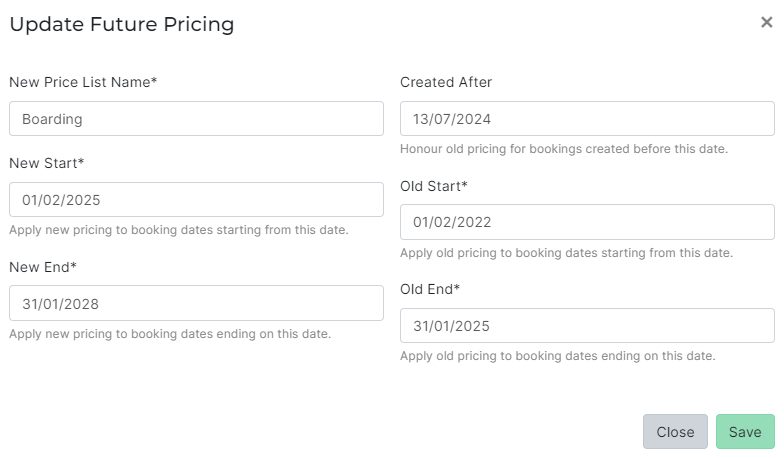Click the Created After label

coord(446,82)
